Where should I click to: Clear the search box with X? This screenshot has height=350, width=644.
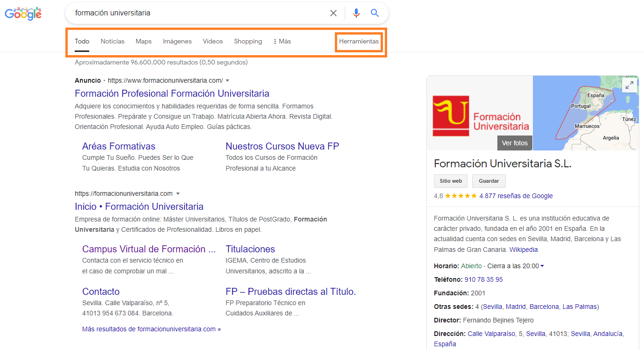point(333,13)
